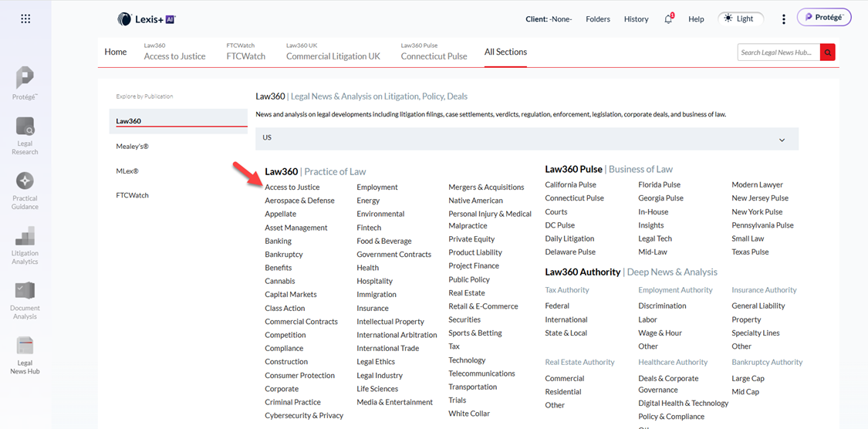Switch to the All Sections tab
This screenshot has width=868, height=429.
point(505,52)
